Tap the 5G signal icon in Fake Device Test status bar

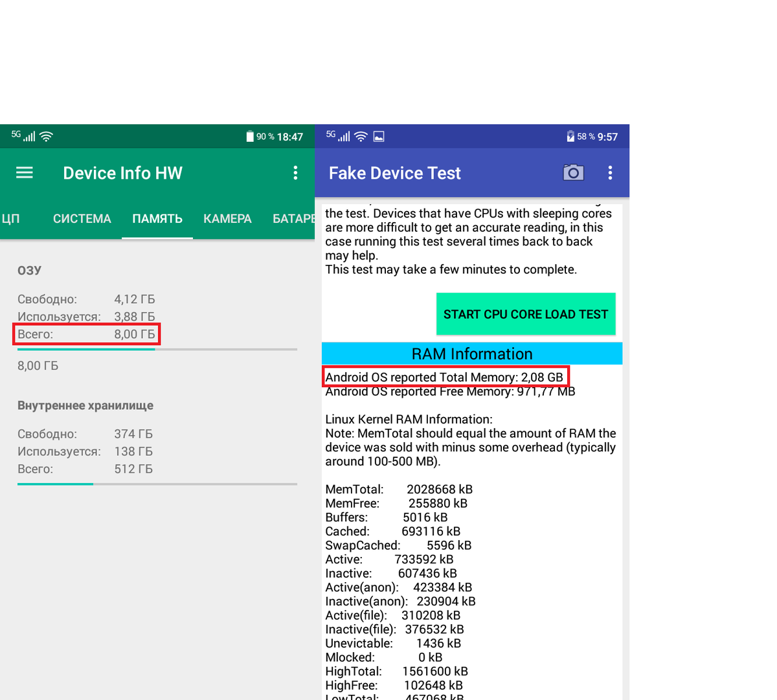(x=338, y=136)
